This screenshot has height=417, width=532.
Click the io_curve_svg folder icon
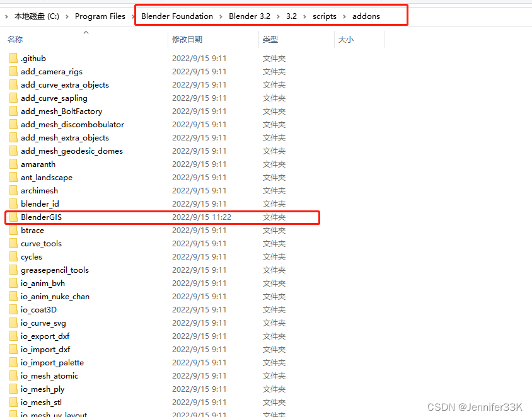pos(13,323)
